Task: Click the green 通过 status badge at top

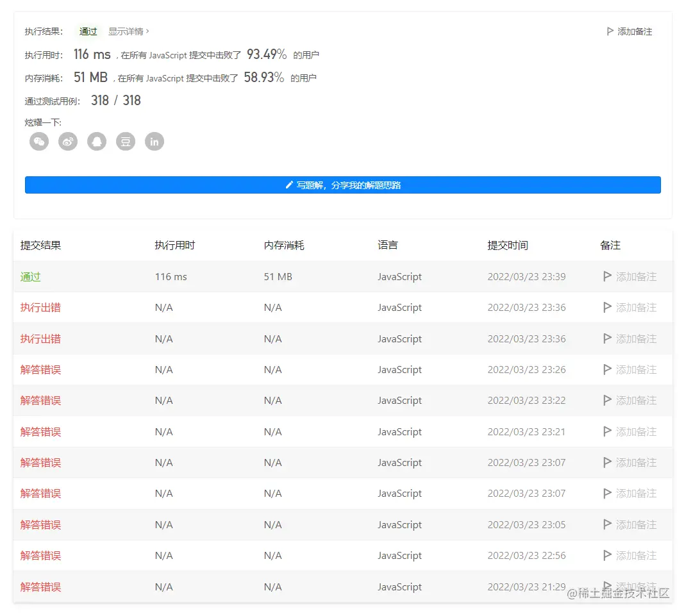Action: coord(88,31)
